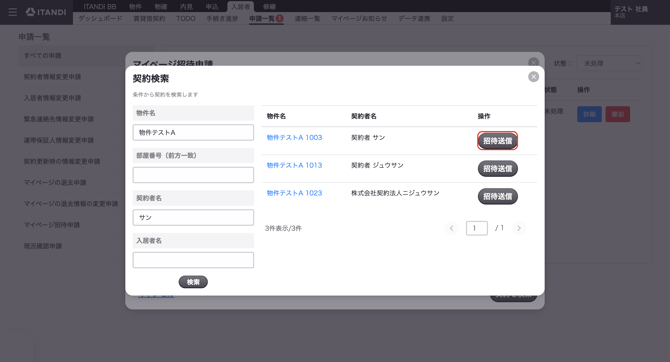Viewport: 670px width, 362px height.
Task: Open 設定 menu item
Action: click(x=447, y=18)
